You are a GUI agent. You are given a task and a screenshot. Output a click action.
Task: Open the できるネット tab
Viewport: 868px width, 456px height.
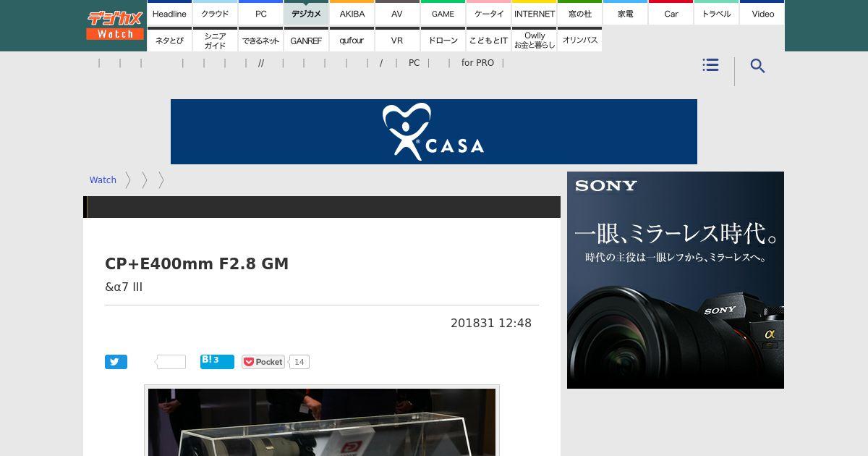(x=260, y=40)
